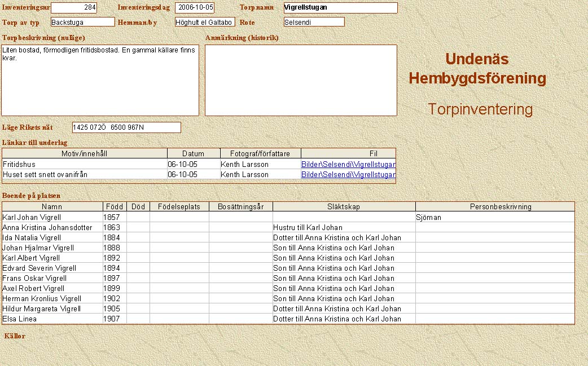Click the Motiv/innehåll column header

click(x=85, y=153)
